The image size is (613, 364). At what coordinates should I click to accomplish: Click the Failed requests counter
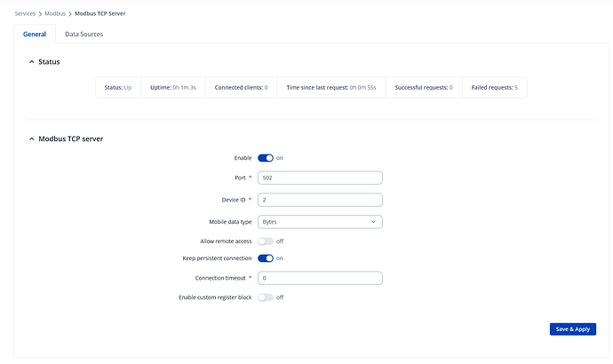click(493, 88)
